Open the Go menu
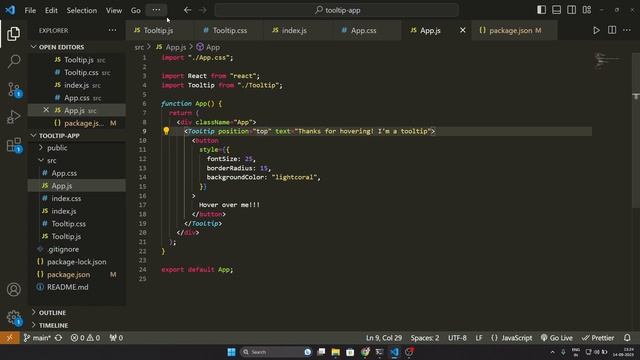 click(136, 10)
